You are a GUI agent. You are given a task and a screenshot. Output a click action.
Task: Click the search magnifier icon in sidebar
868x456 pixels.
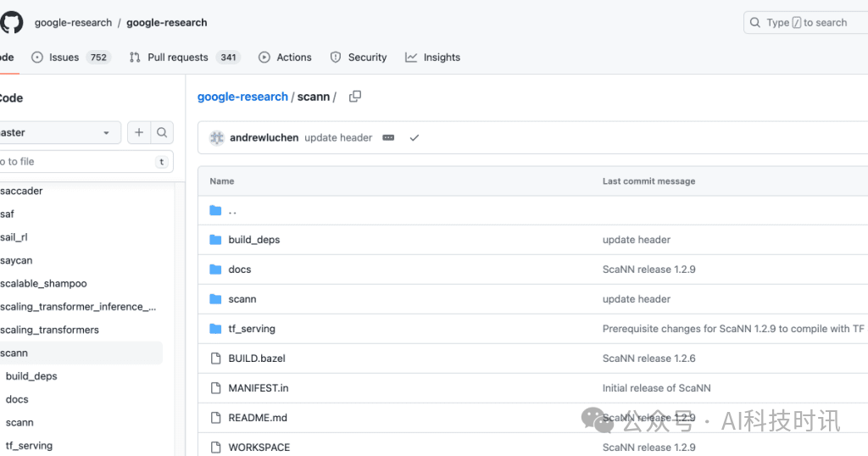pos(162,133)
